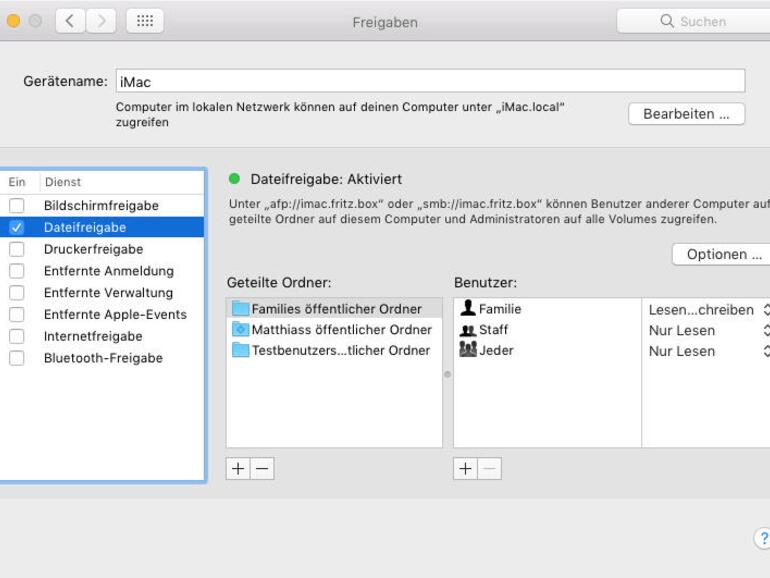
Task: Click the magnifier icon in the search field
Action: [x=667, y=21]
